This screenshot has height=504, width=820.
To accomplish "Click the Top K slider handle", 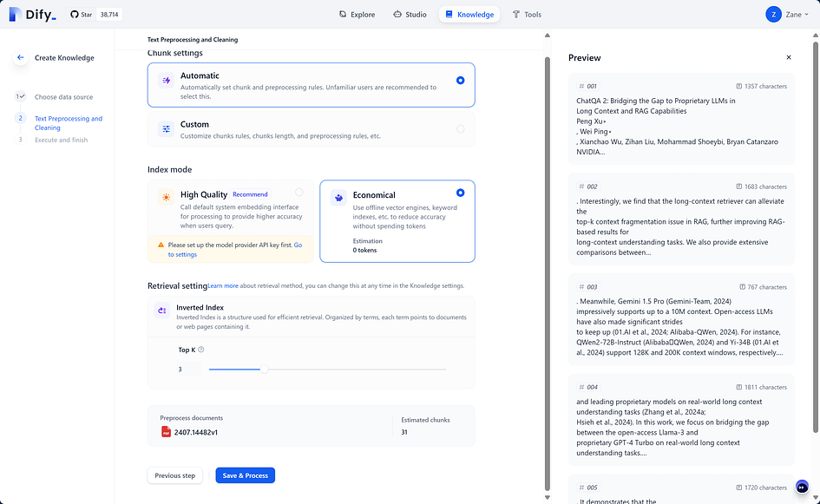I will click(x=264, y=370).
